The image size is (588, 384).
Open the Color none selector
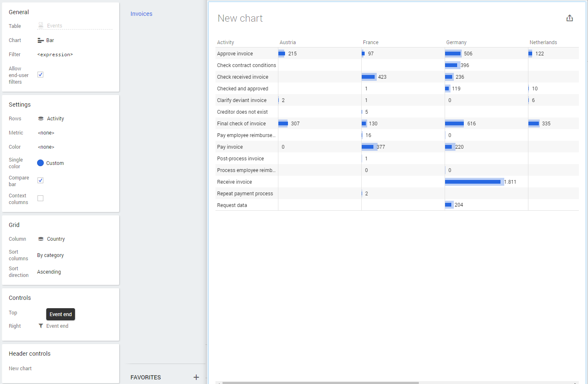[46, 147]
